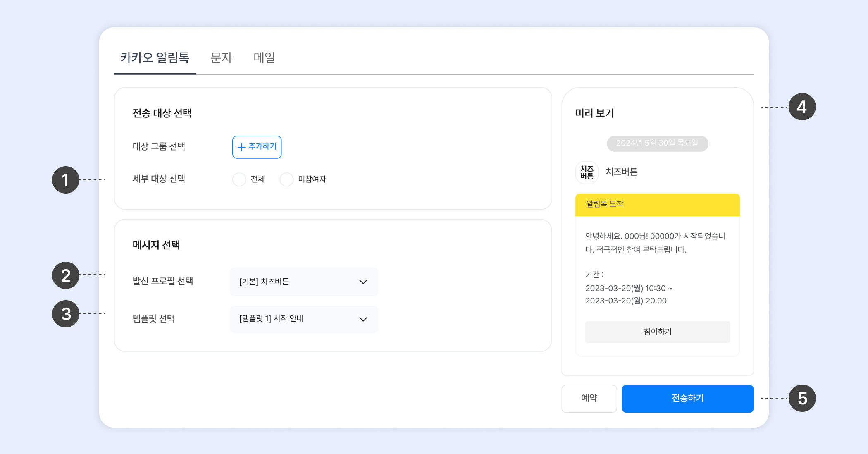Image resolution: width=868 pixels, height=454 pixels.
Task: Open the 발신 프로필 선택 dropdown
Action: [304, 282]
